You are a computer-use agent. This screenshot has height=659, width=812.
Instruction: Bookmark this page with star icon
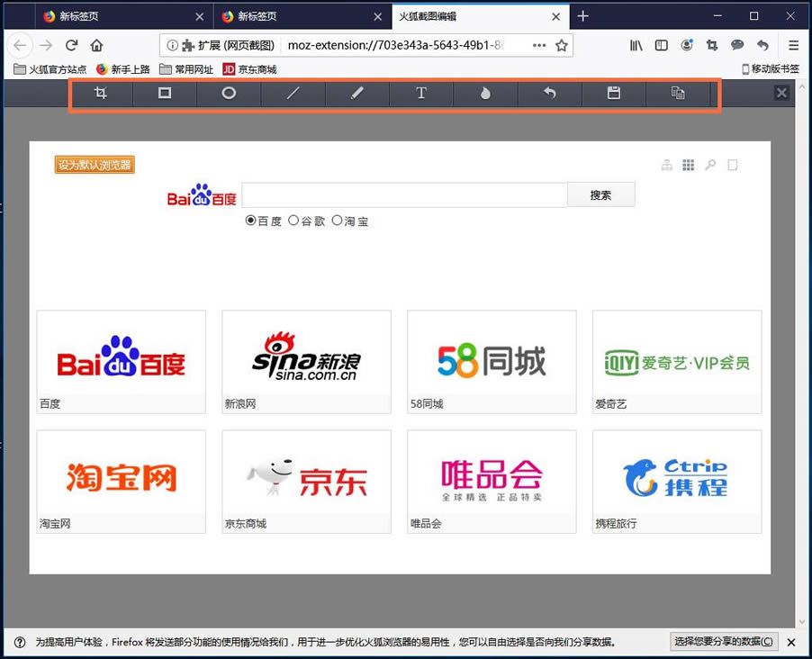pos(562,46)
